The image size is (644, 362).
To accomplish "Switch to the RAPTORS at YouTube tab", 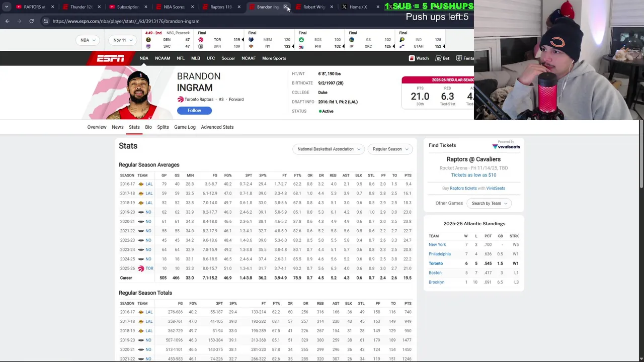I will coord(34,7).
